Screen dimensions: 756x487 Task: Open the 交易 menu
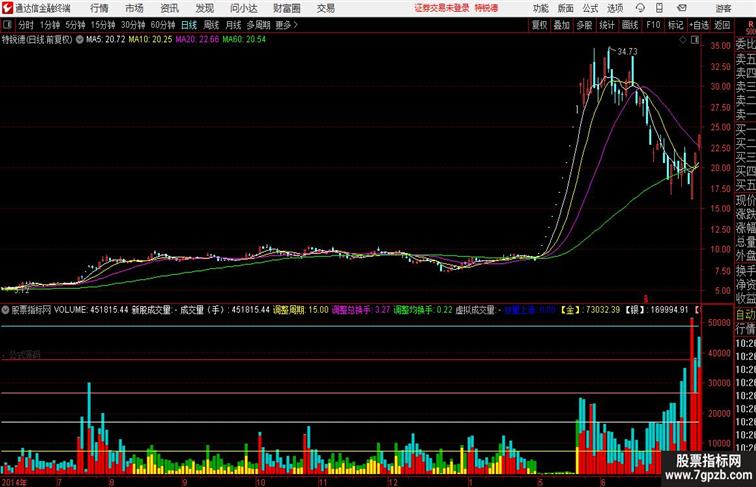[325, 8]
